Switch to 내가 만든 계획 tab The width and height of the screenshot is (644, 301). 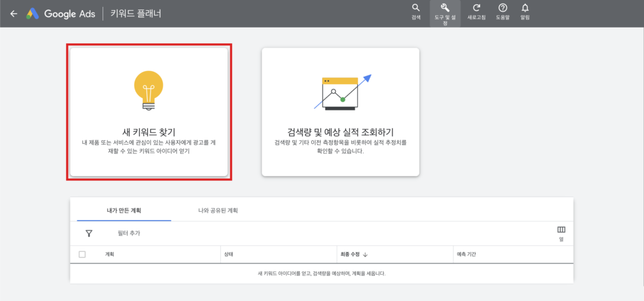(123, 210)
